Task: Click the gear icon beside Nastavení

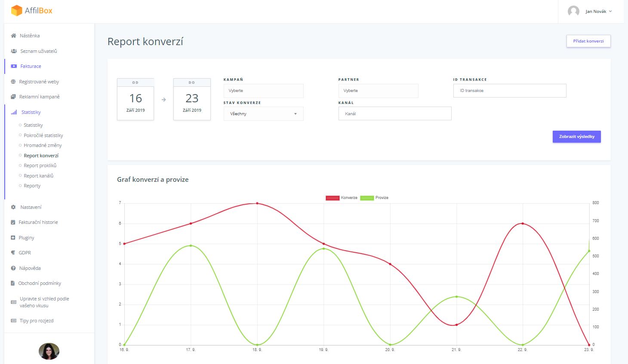Action: tap(13, 207)
